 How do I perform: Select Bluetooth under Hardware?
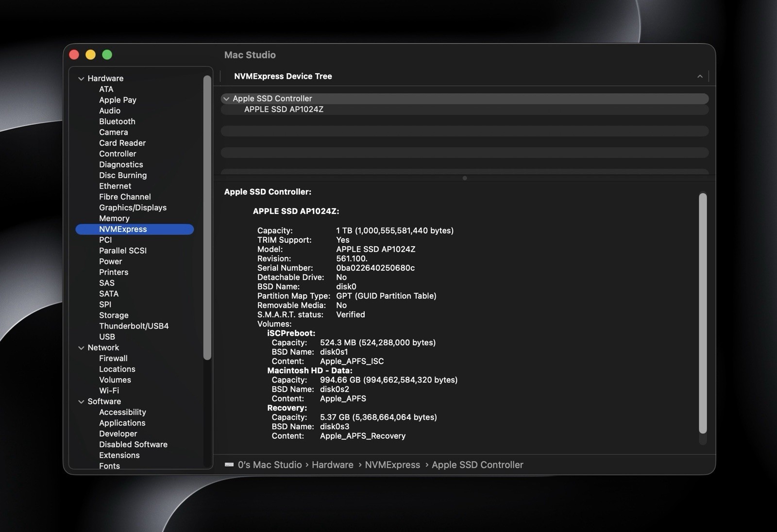(x=117, y=121)
